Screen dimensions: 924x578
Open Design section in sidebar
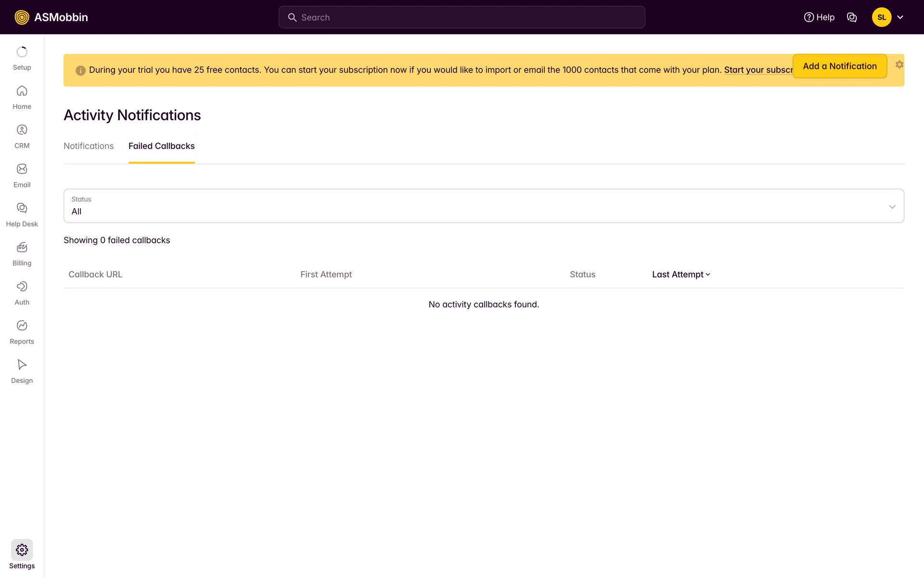point(22,371)
